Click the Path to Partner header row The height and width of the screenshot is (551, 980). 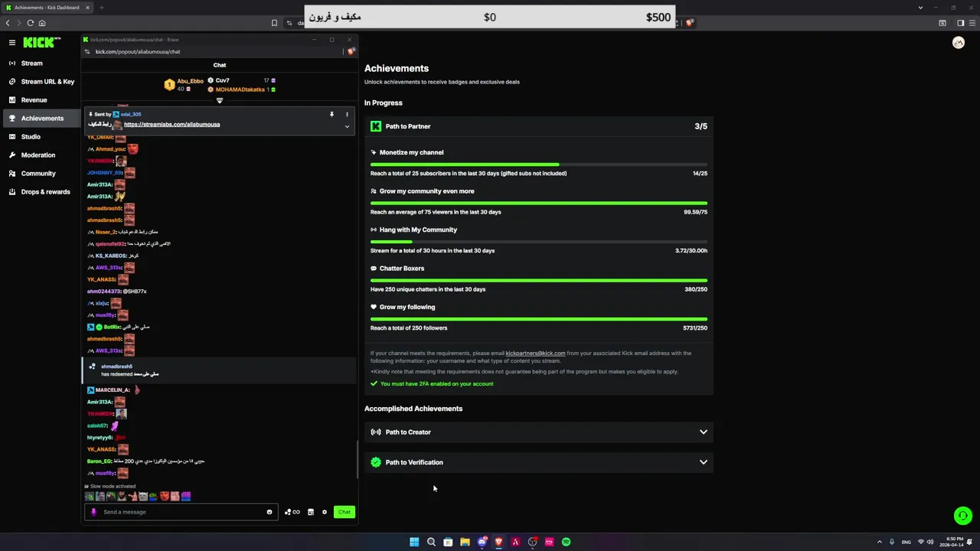pos(539,126)
